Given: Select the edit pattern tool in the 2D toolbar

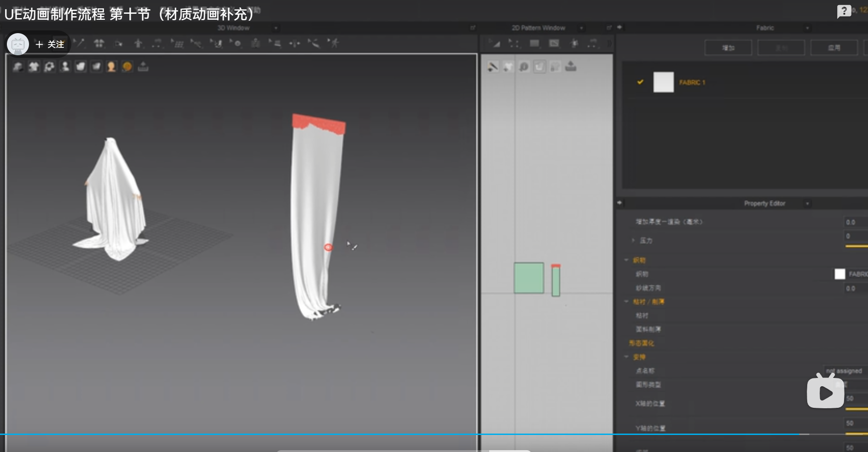Looking at the screenshot, I should [496, 43].
